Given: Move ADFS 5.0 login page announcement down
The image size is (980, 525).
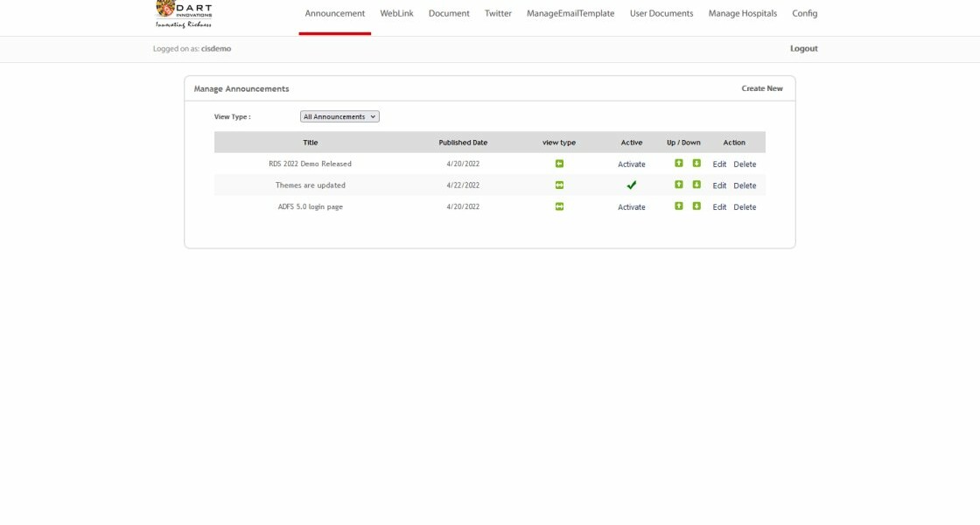Looking at the screenshot, I should (x=696, y=206).
